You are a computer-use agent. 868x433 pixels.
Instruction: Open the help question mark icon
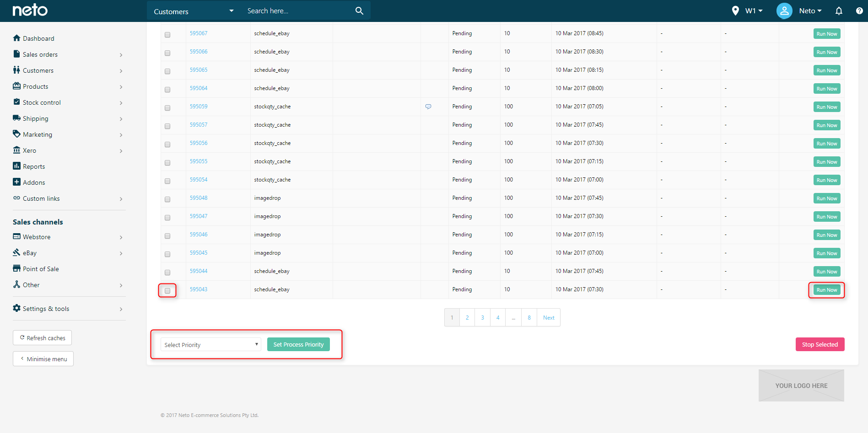pyautogui.click(x=859, y=11)
